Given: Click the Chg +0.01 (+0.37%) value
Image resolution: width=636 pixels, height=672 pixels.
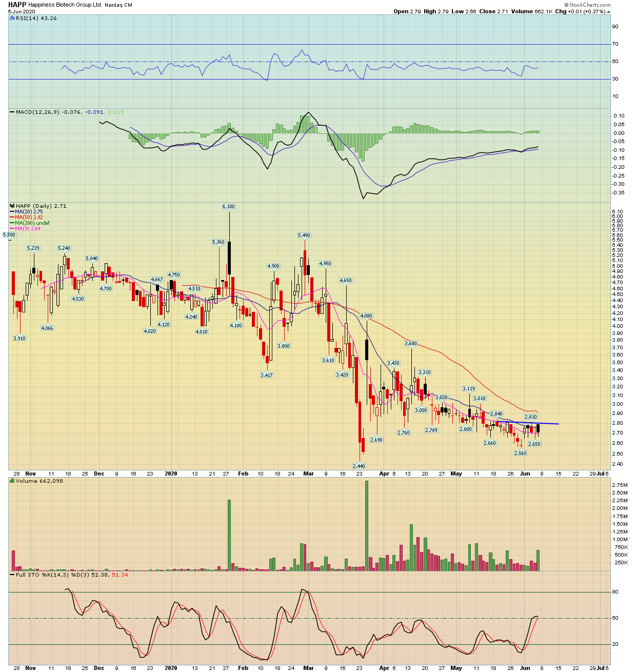Looking at the screenshot, I should (x=580, y=11).
